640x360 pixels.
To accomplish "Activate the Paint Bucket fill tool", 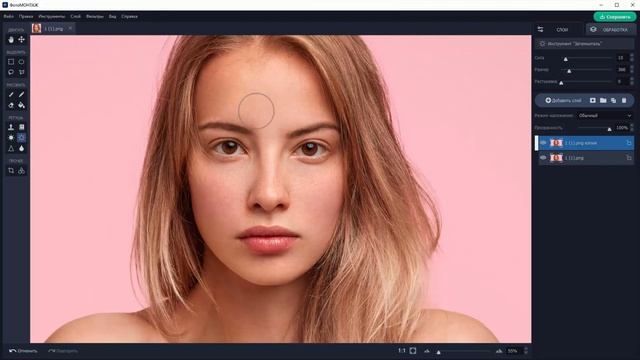I will click(x=22, y=105).
